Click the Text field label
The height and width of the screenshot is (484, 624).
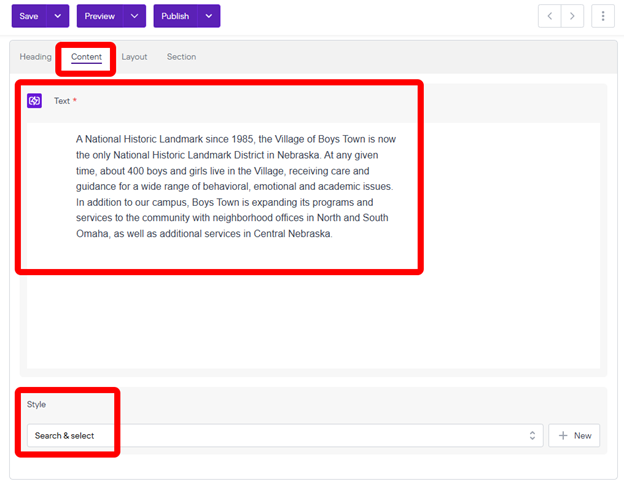(x=62, y=101)
